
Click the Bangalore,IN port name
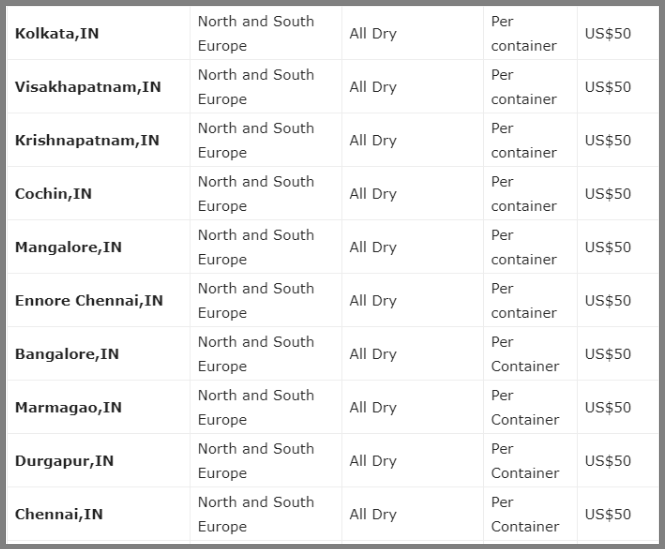(67, 354)
